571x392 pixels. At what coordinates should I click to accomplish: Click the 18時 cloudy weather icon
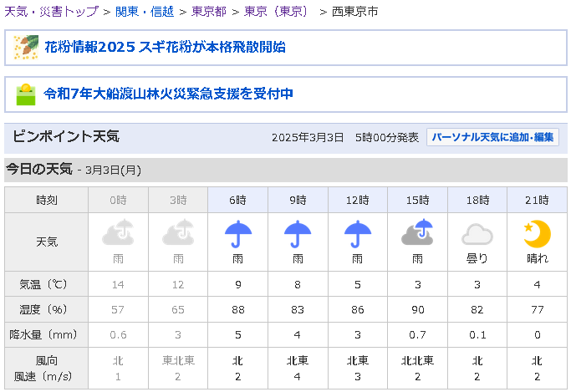(477, 234)
